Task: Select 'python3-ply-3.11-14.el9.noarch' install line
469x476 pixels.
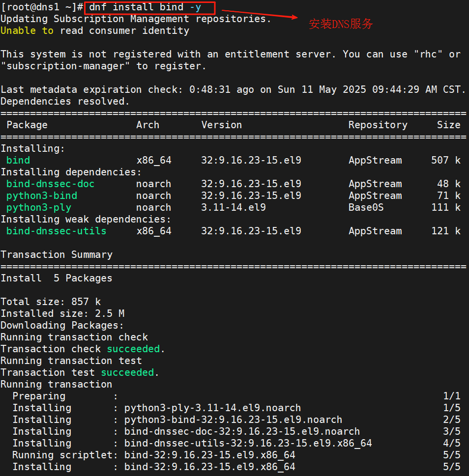Action: tap(212, 408)
